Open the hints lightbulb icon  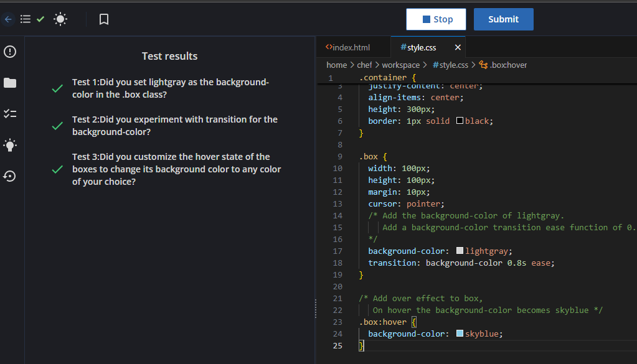[10, 145]
